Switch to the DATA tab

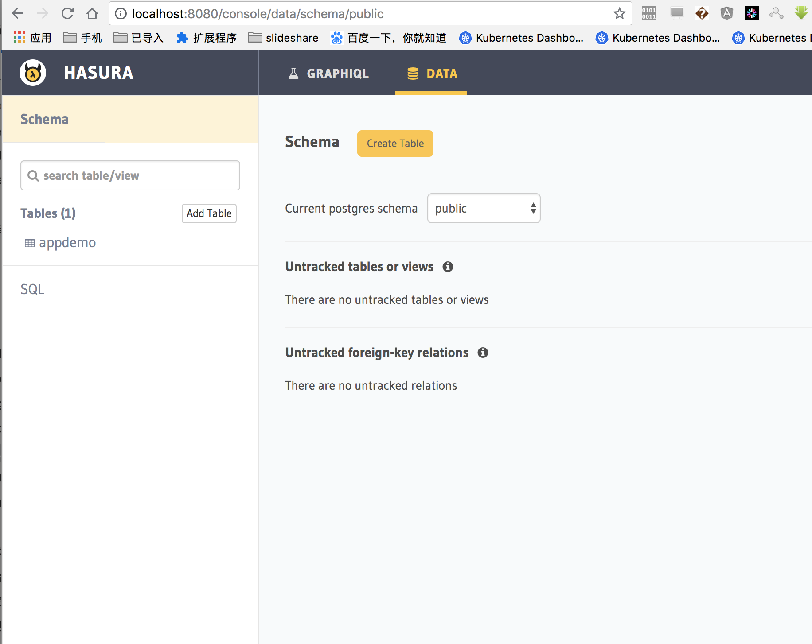tap(431, 74)
